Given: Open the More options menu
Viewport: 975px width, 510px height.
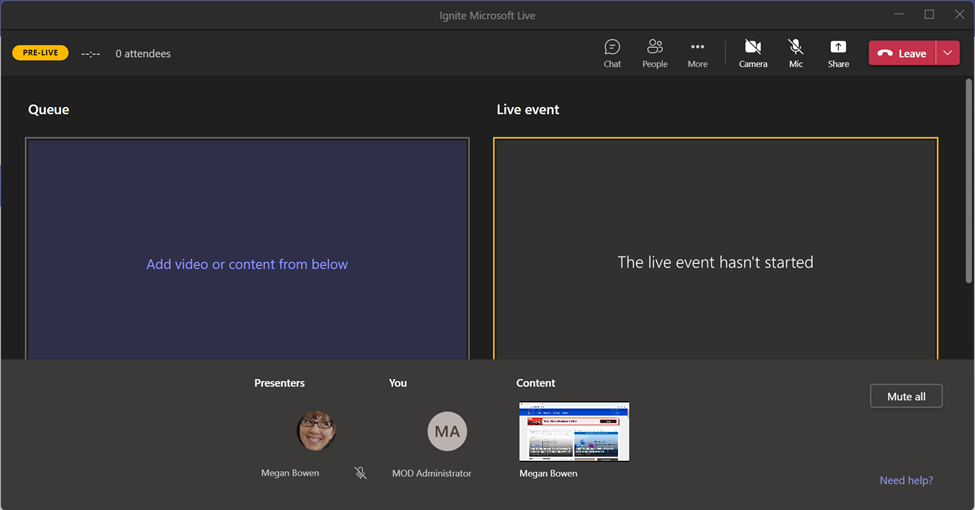Looking at the screenshot, I should point(698,53).
